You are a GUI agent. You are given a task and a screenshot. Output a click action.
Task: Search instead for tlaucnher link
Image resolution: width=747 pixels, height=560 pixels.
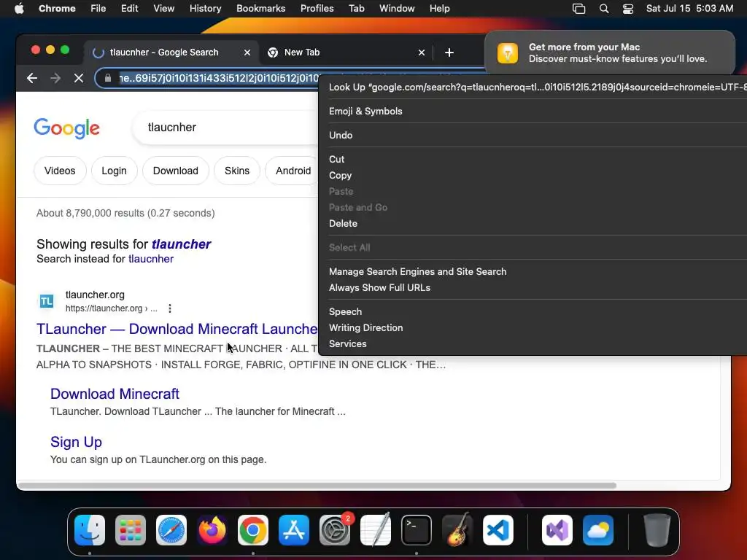point(150,259)
